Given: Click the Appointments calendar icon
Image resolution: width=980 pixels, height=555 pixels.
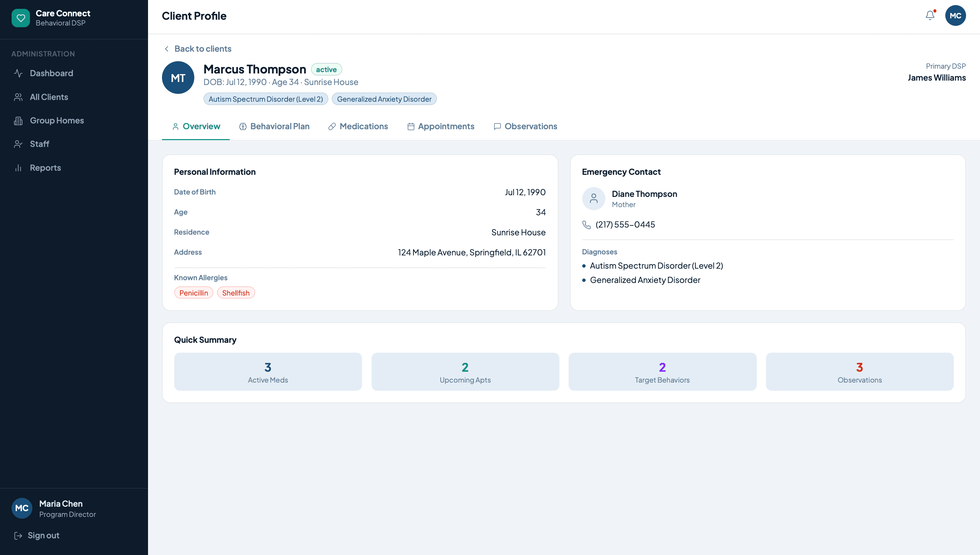Looking at the screenshot, I should tap(411, 127).
